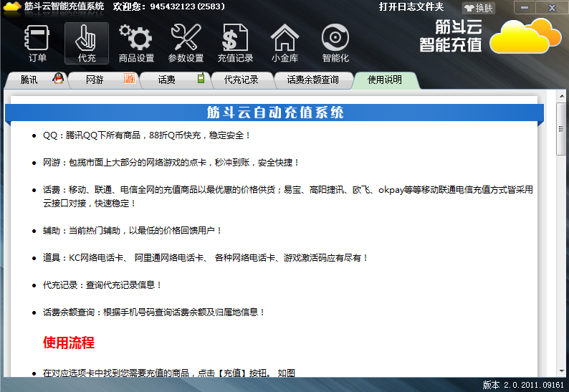
Task: Click the 筋斗云智能充值系统 window title
Action: pyautogui.click(x=64, y=6)
